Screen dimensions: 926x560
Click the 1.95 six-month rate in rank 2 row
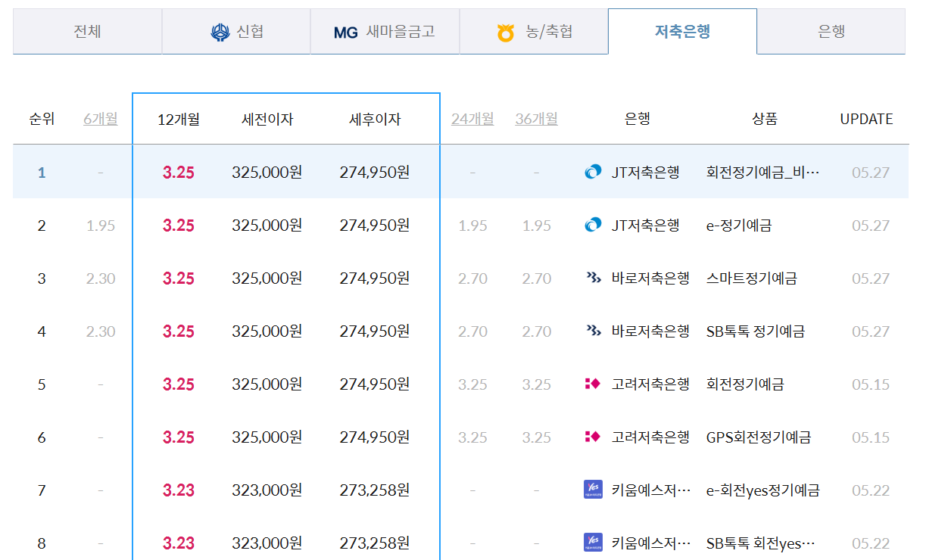tap(101, 226)
